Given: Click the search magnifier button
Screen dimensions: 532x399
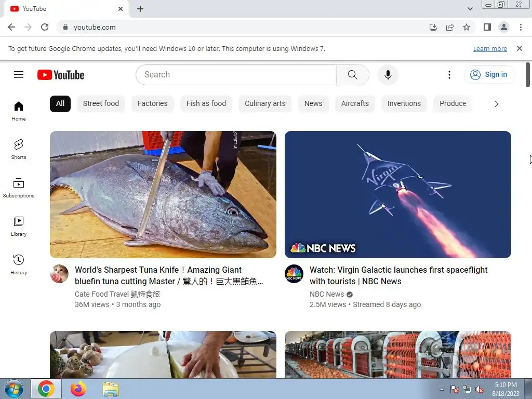Looking at the screenshot, I should 353,75.
